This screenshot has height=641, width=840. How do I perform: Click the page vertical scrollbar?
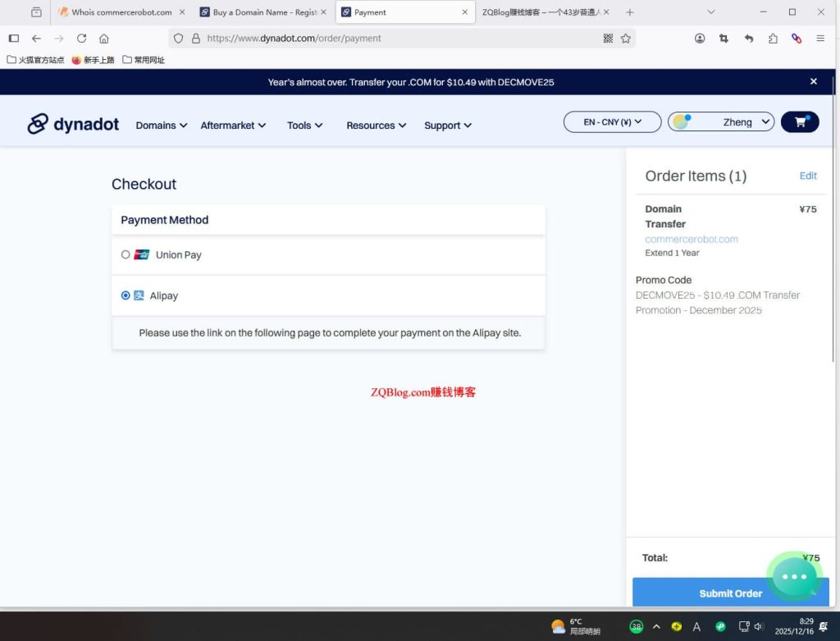click(x=833, y=220)
